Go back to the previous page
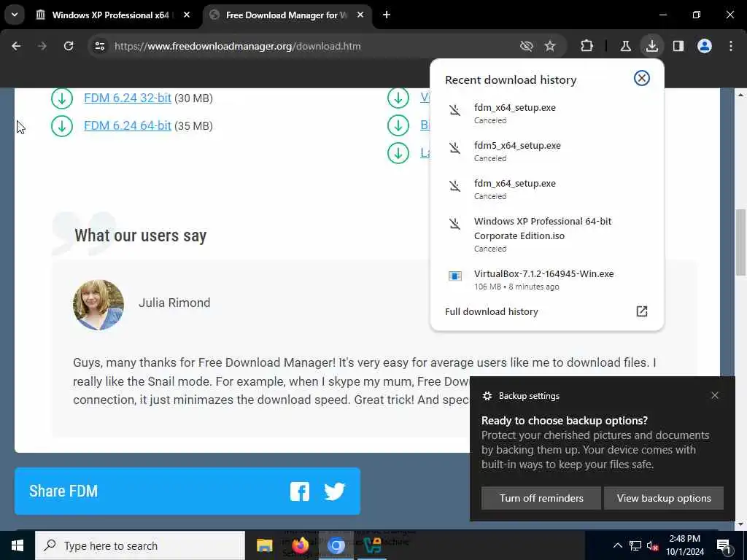Screen dimensions: 747x560 pos(16,46)
